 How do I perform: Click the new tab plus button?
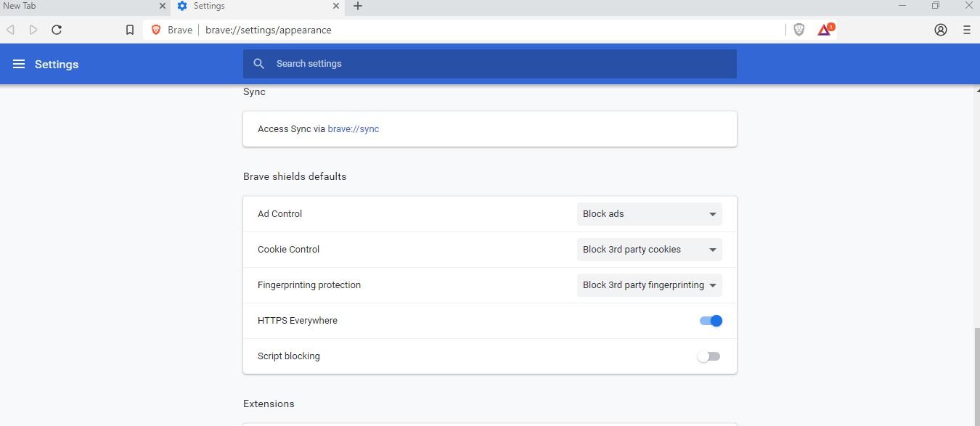tap(357, 7)
